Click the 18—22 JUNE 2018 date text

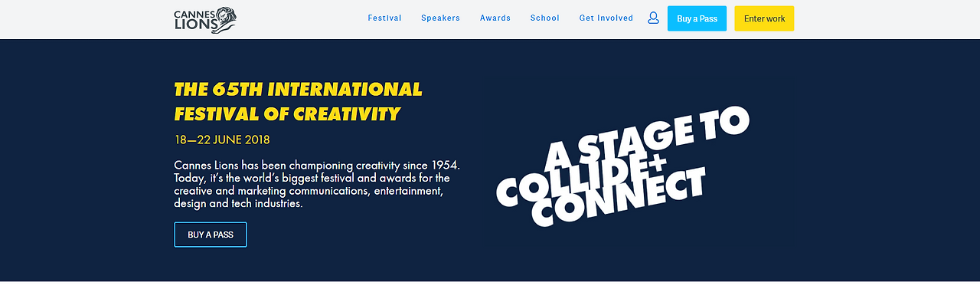click(x=222, y=140)
